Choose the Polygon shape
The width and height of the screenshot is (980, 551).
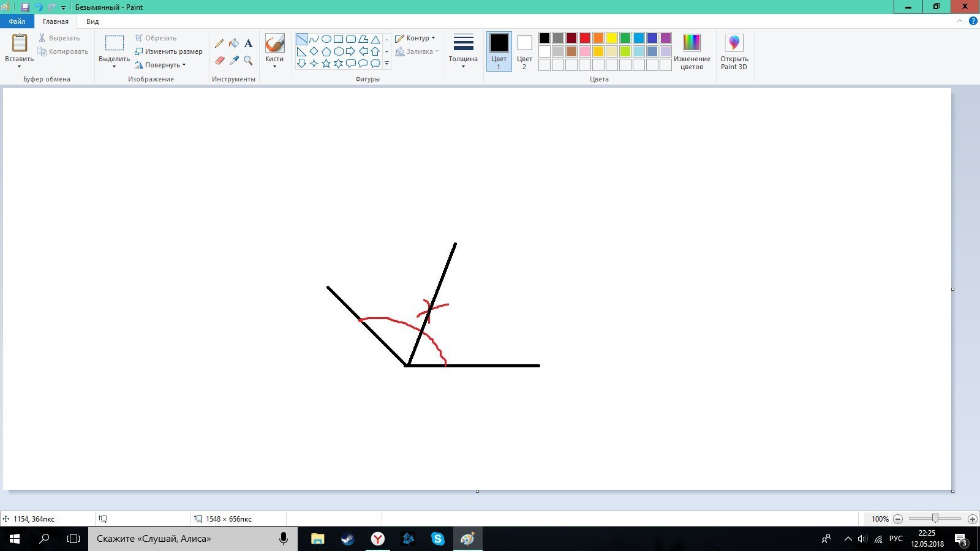(363, 39)
